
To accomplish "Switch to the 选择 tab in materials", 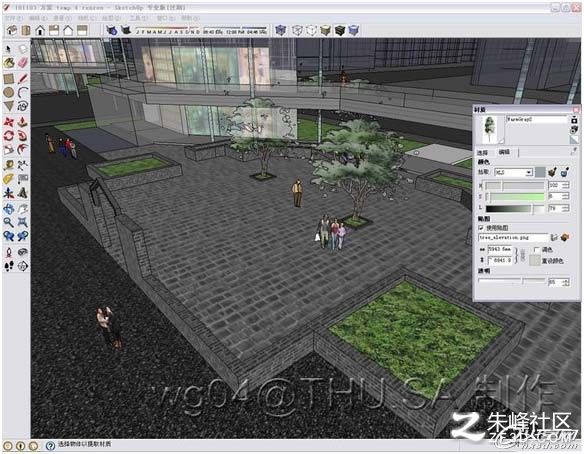I will 483,152.
